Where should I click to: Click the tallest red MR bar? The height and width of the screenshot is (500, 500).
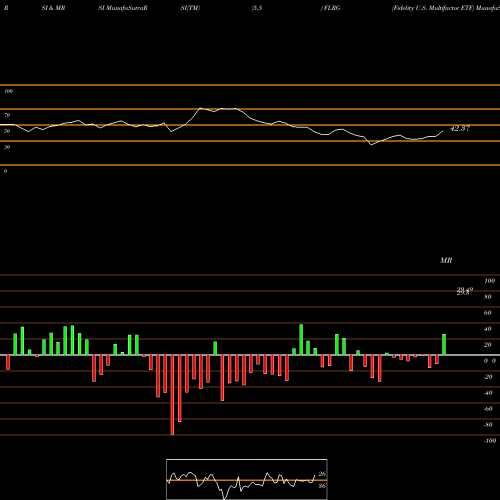click(172, 395)
